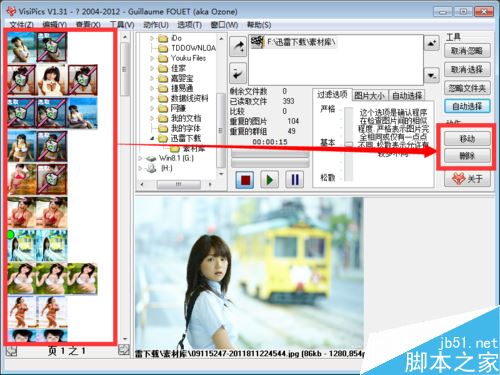Click the page icon left of 页 1 之 1

11,351
